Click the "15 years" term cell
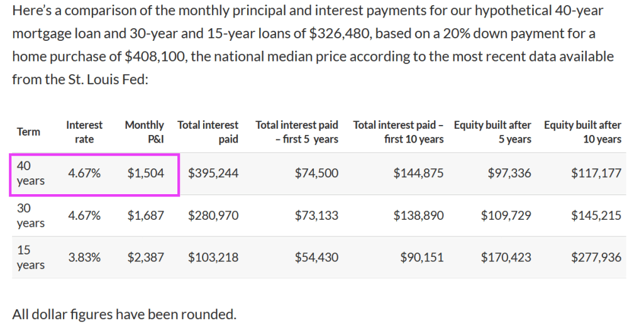The image size is (644, 326). (31, 258)
